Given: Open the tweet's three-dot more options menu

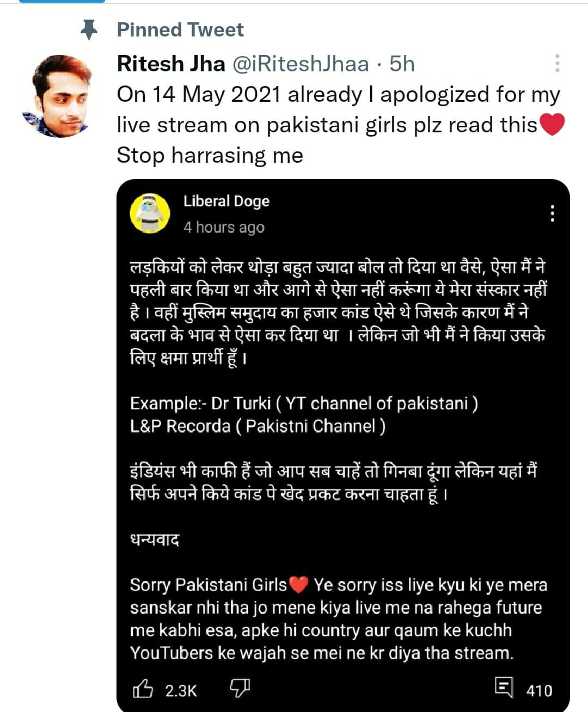Looking at the screenshot, I should tap(557, 63).
